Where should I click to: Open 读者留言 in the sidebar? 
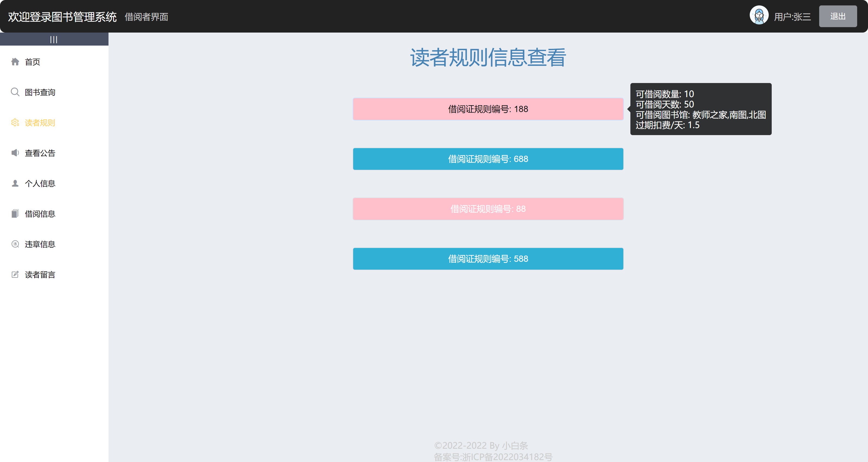(40, 275)
